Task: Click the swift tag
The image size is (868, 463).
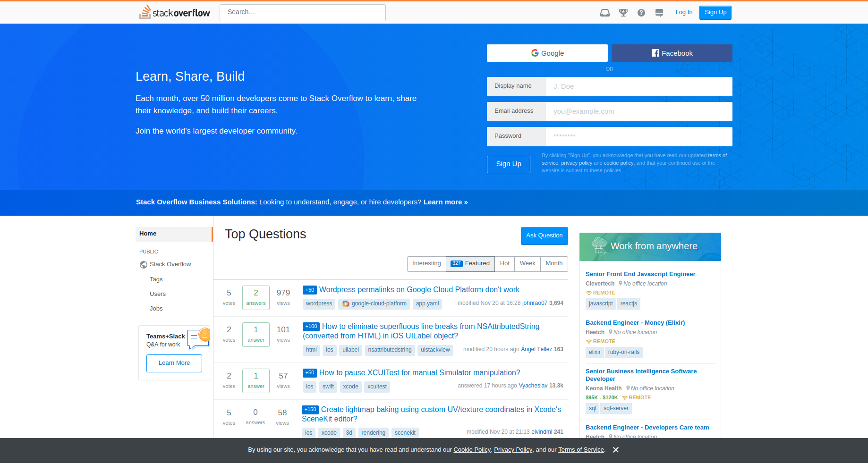Action: 328,387
